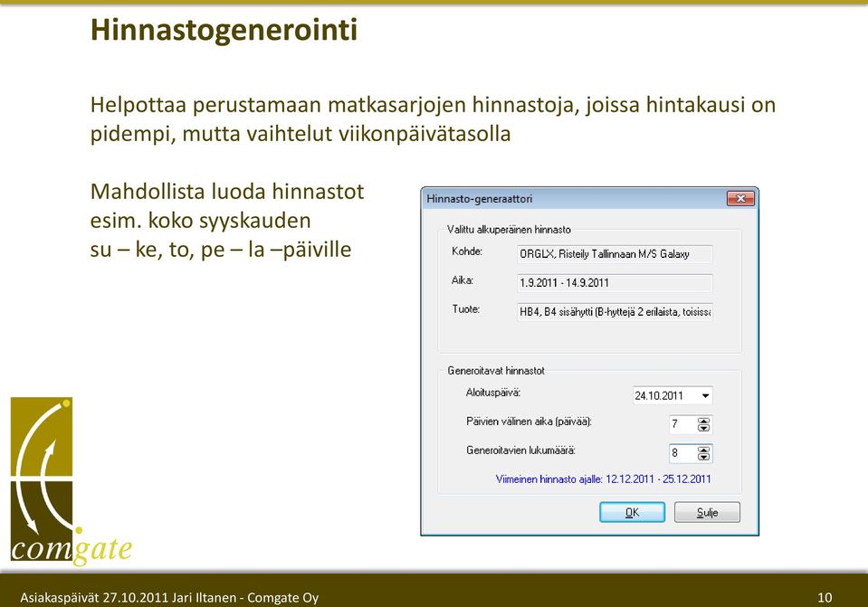Click the Aloituspäivä date value 24.10.2011
This screenshot has width=868, height=607.
(x=659, y=395)
